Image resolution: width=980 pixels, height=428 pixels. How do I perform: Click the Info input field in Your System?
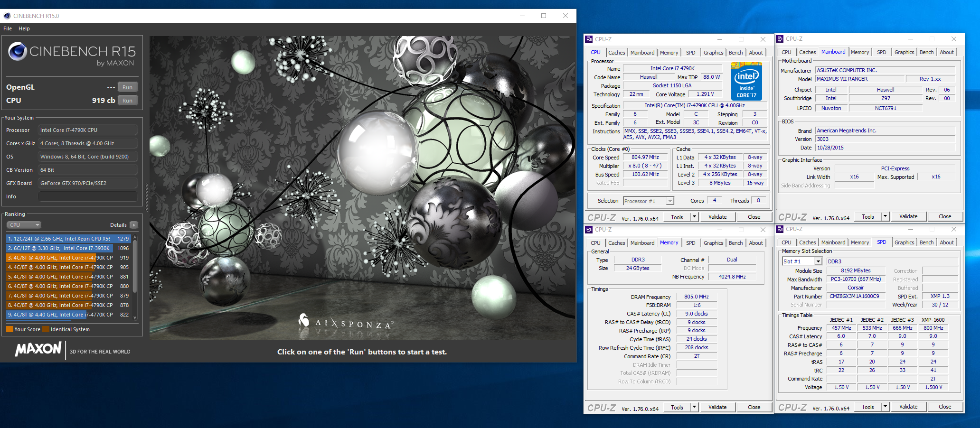pyautogui.click(x=88, y=196)
